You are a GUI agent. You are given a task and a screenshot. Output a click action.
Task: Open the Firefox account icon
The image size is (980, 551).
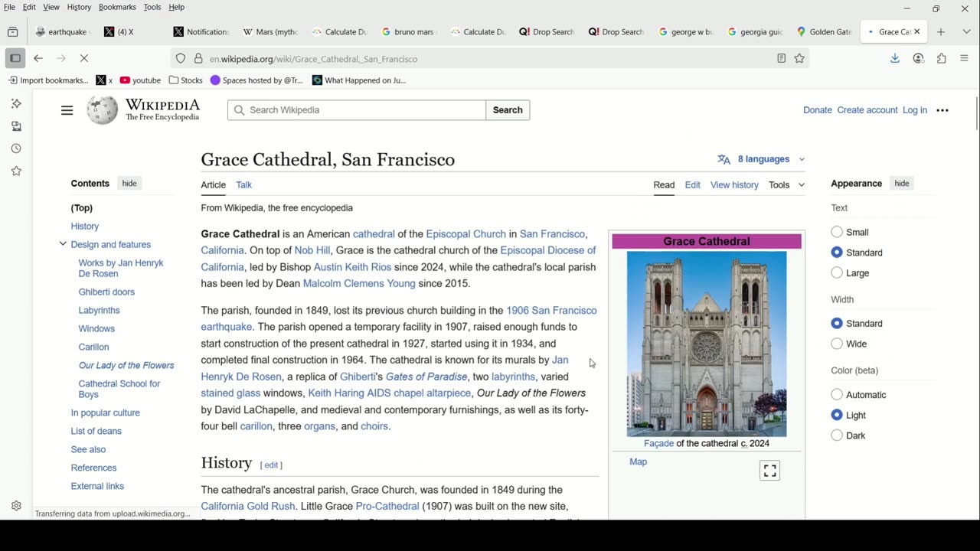point(918,58)
